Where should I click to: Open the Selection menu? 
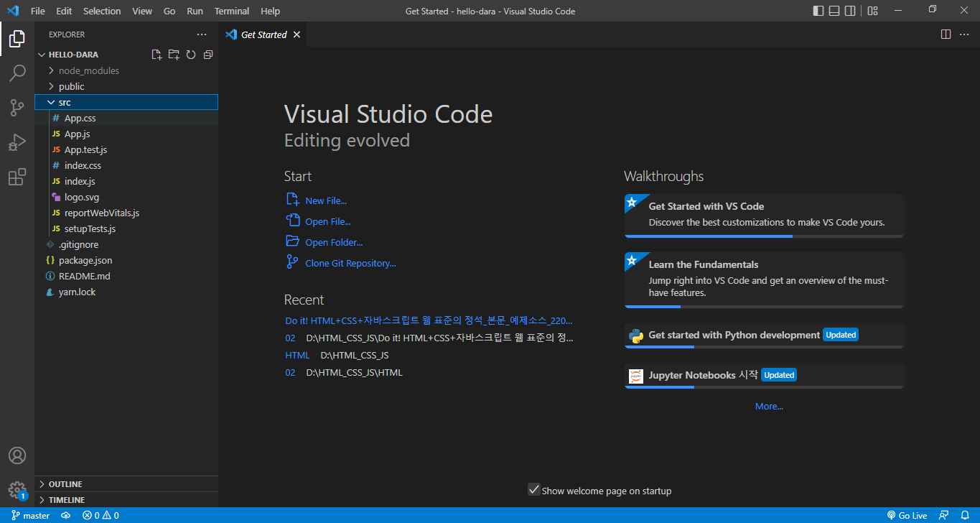tap(102, 11)
